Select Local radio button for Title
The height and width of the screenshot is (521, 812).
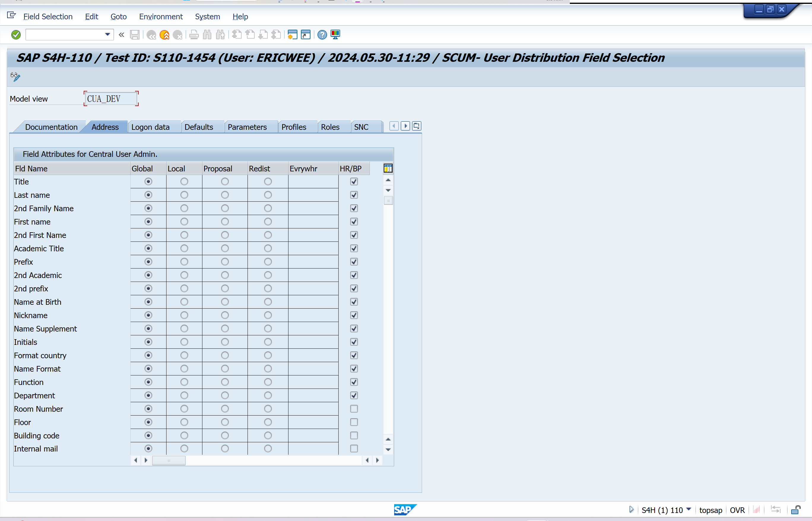click(184, 182)
